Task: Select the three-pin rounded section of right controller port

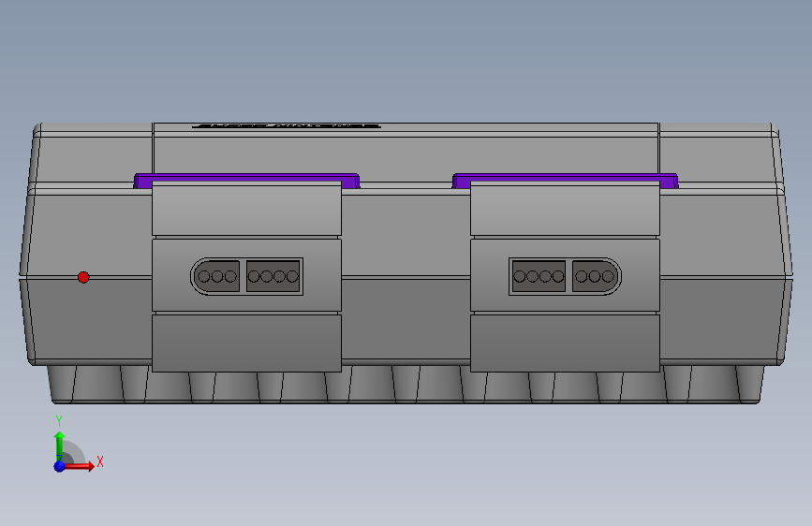Action: pyautogui.click(x=596, y=276)
